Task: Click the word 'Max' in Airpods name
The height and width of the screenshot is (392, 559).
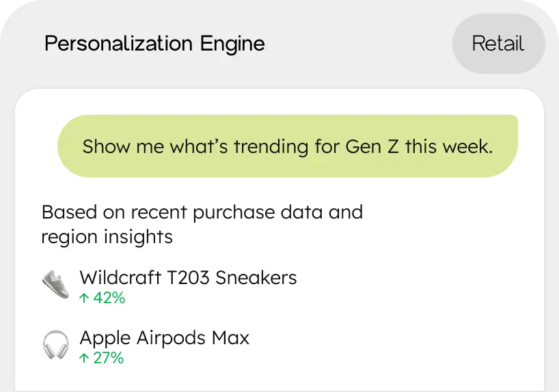Action: pyautogui.click(x=230, y=338)
